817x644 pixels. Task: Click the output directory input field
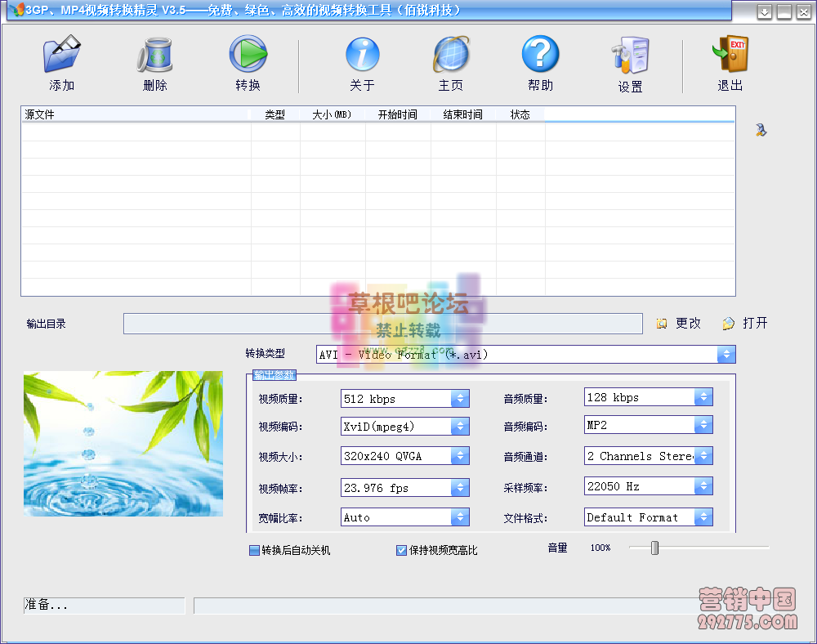coord(381,323)
